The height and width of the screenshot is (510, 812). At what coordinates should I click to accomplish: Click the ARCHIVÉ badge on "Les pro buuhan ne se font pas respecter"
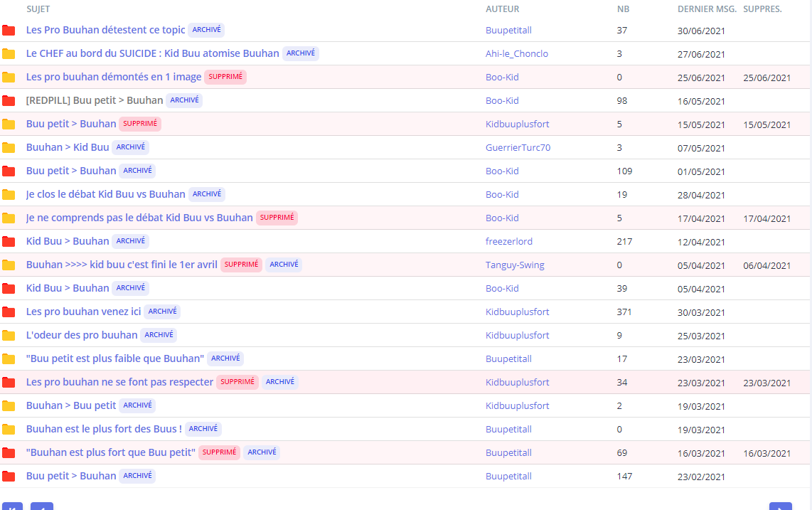[279, 382]
